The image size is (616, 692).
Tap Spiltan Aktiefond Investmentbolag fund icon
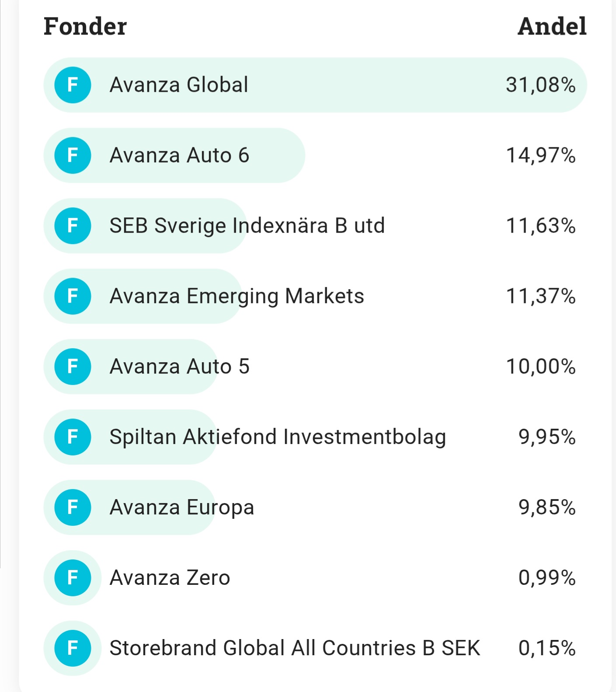pos(73,437)
